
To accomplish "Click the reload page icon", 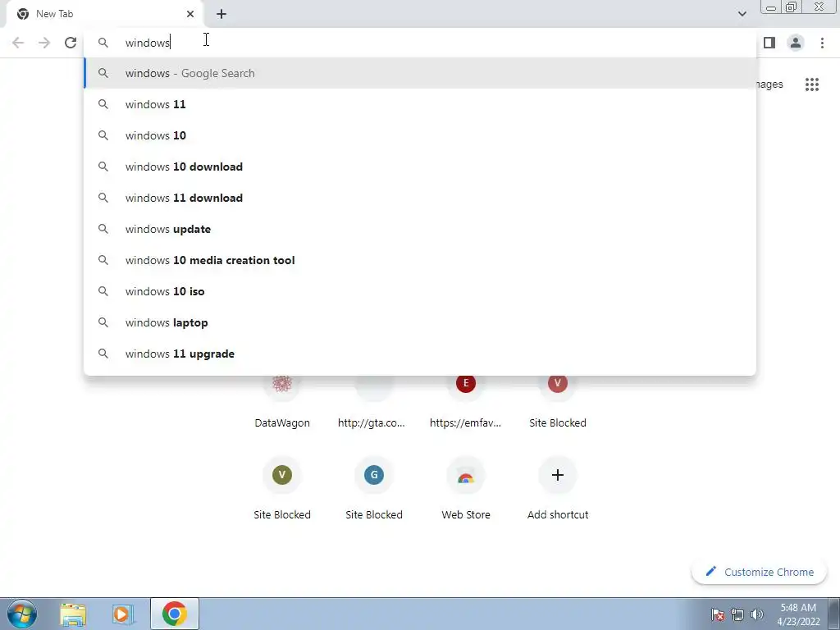I will pyautogui.click(x=71, y=43).
